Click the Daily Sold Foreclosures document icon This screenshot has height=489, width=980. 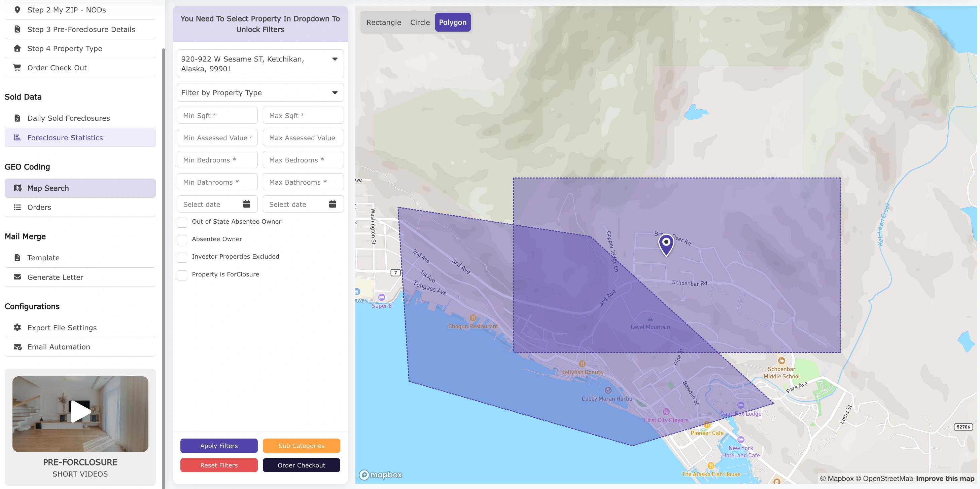(x=17, y=118)
